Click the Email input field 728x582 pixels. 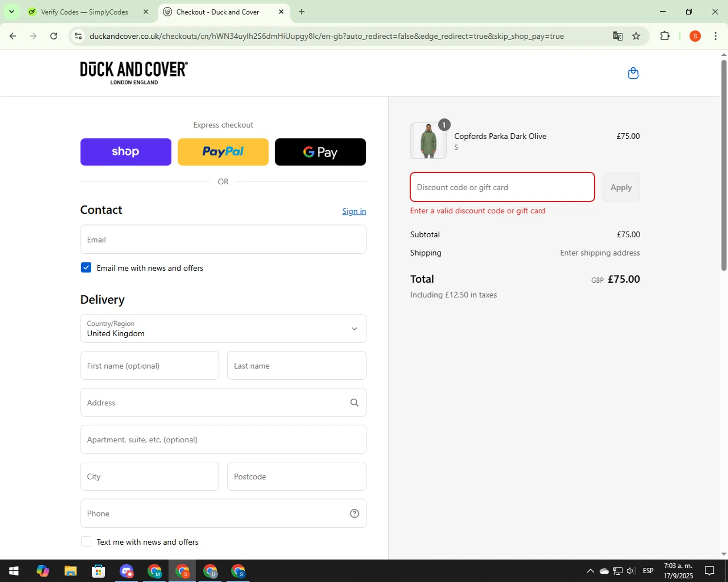coord(223,239)
